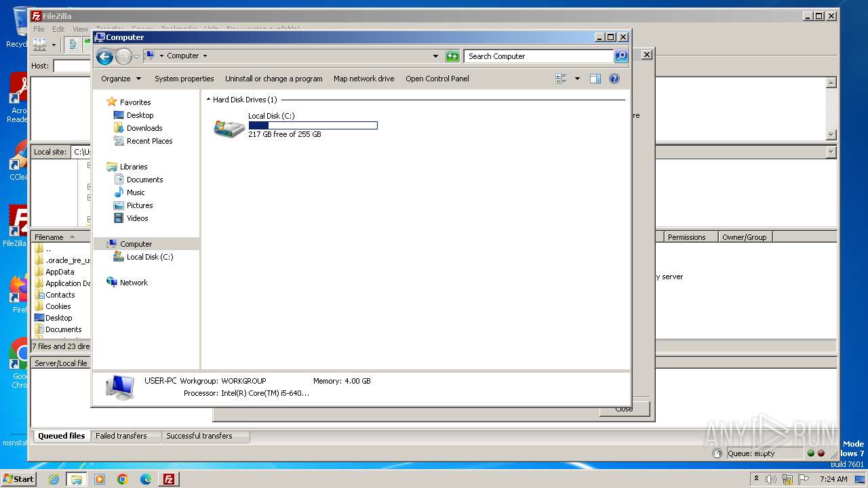Click the change your view icon

561,79
